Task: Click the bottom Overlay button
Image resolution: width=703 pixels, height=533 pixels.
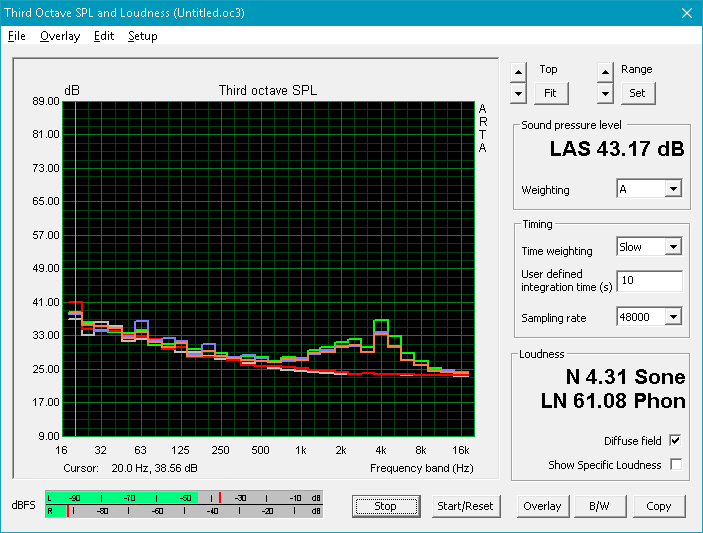Action: [x=542, y=506]
